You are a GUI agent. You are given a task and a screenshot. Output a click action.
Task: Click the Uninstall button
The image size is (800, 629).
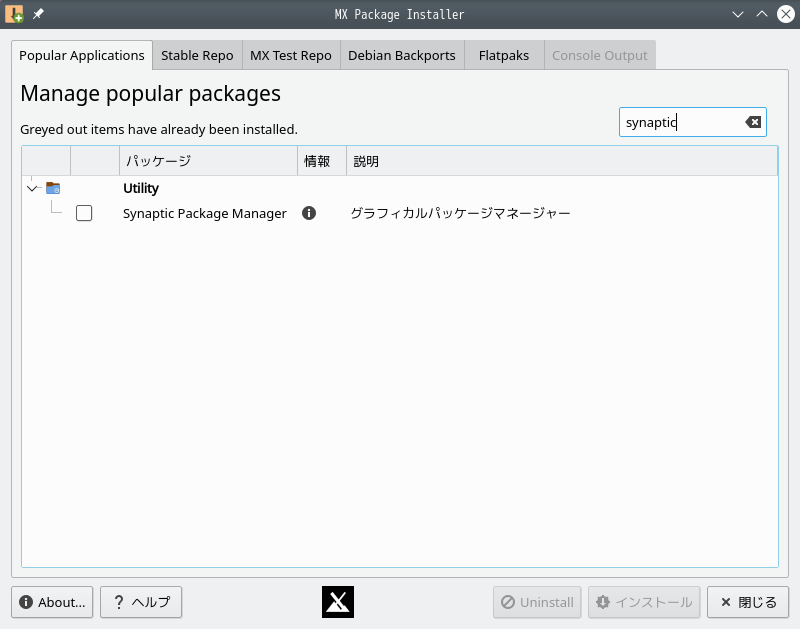tap(537, 602)
